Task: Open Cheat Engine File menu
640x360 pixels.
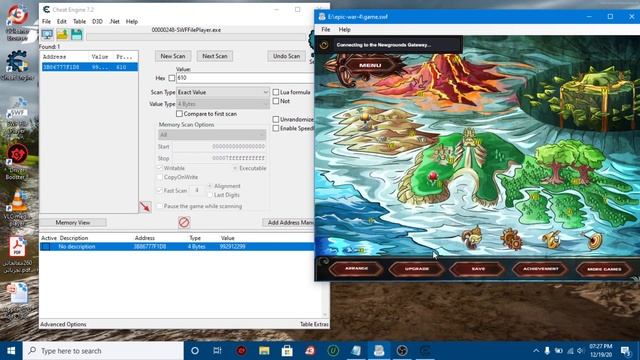Action: [46, 21]
